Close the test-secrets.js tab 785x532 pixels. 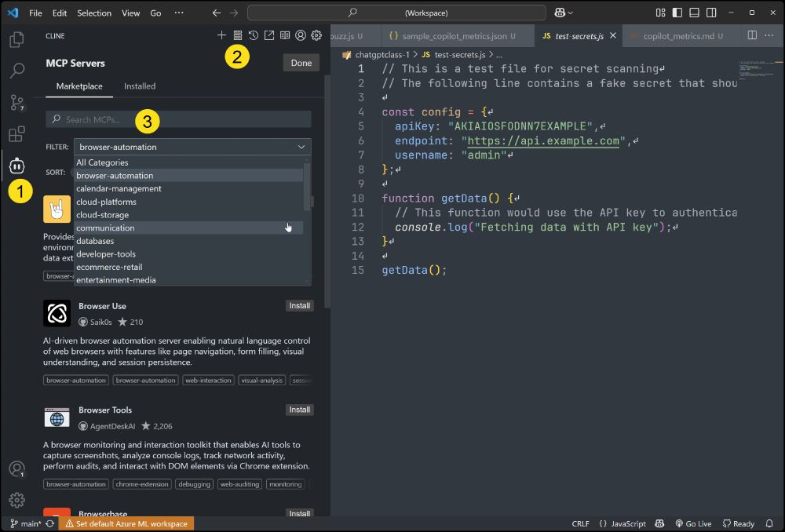(613, 35)
